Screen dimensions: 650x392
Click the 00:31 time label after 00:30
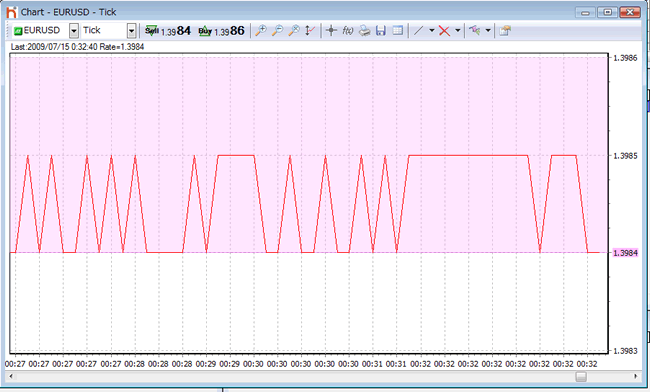372,364
